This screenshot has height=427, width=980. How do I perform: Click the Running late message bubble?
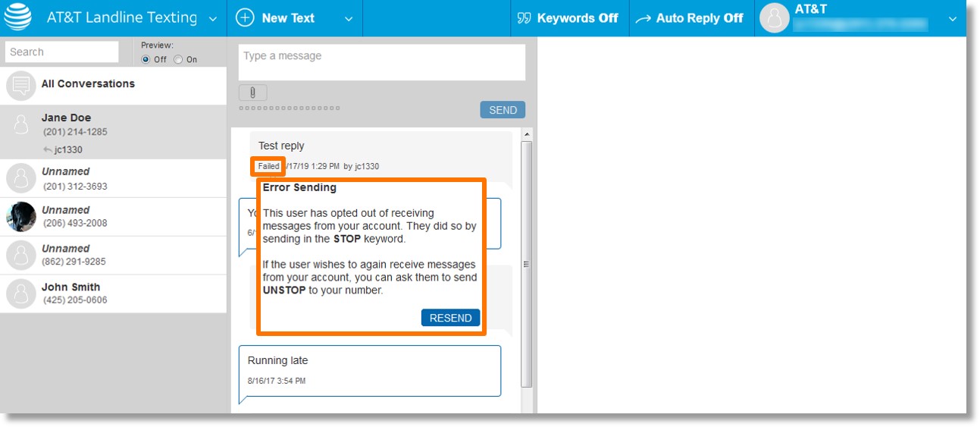[x=370, y=371]
